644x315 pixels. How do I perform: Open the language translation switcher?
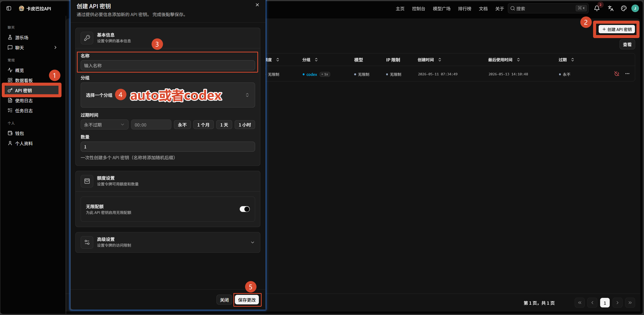pos(610,8)
